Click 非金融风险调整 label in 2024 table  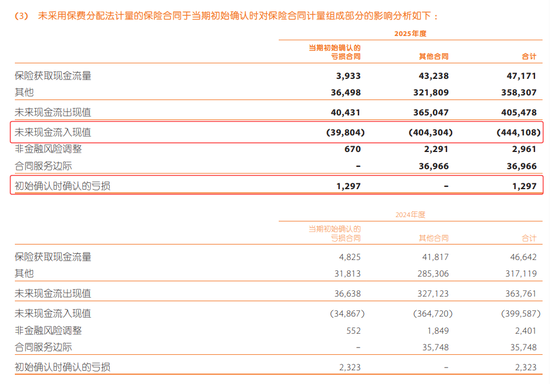[x=48, y=330]
